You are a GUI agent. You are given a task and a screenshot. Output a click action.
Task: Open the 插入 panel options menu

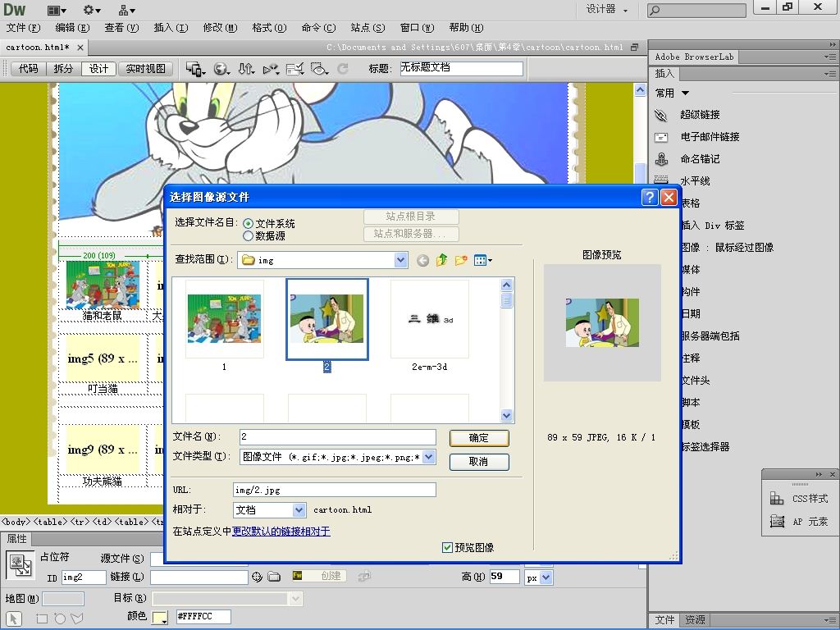[x=830, y=74]
